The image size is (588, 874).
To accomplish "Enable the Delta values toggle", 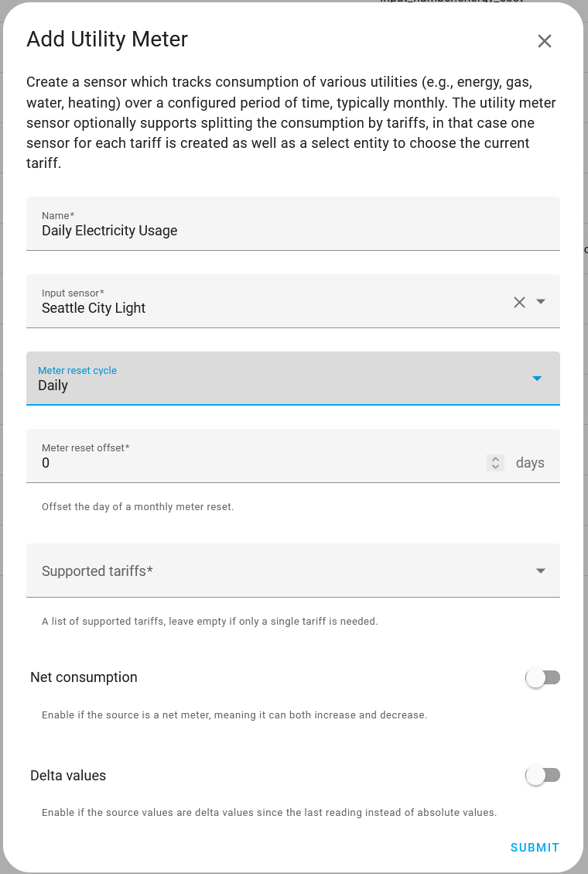I will (542, 775).
